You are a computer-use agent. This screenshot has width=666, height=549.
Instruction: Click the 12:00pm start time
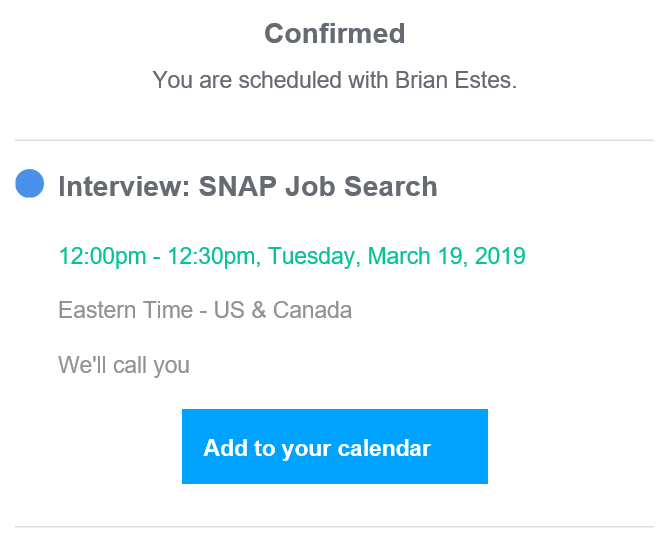[x=101, y=256]
